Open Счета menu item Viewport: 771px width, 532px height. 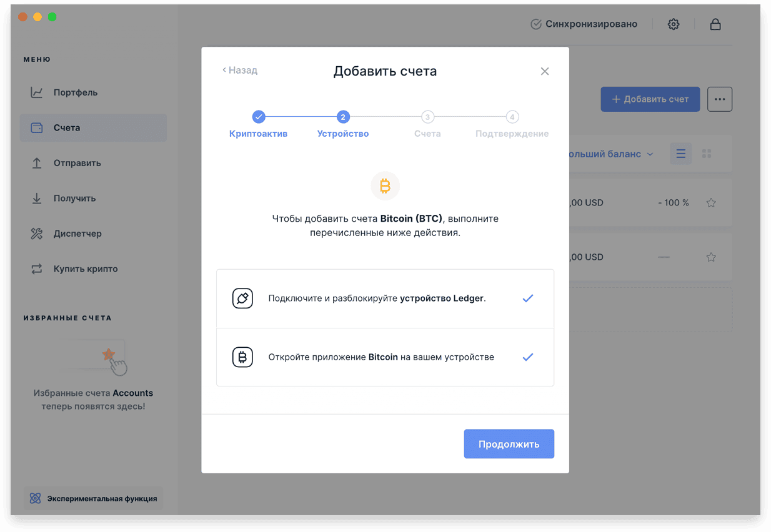tap(93, 128)
